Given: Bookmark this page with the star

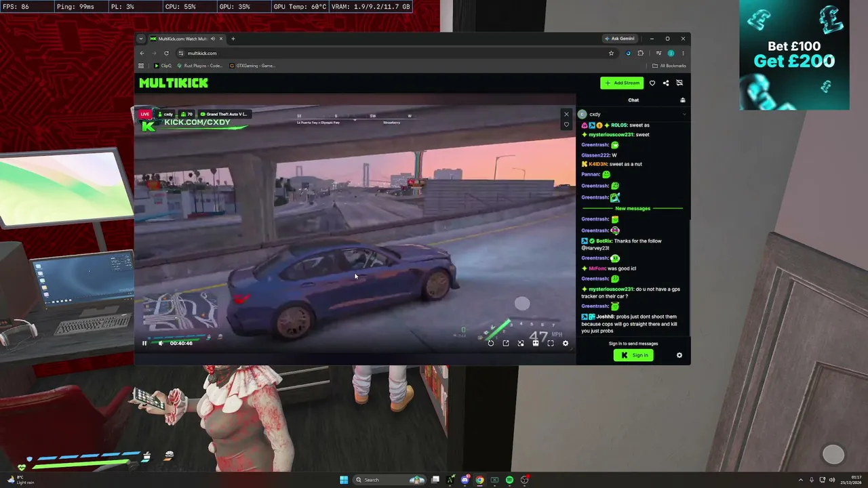Looking at the screenshot, I should coord(611,53).
